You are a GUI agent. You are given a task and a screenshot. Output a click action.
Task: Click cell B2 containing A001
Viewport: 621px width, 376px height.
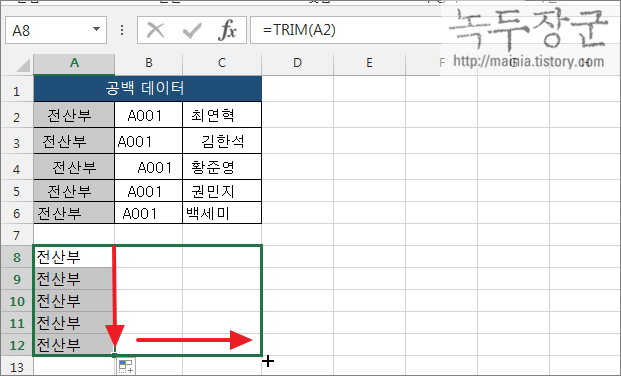(149, 115)
